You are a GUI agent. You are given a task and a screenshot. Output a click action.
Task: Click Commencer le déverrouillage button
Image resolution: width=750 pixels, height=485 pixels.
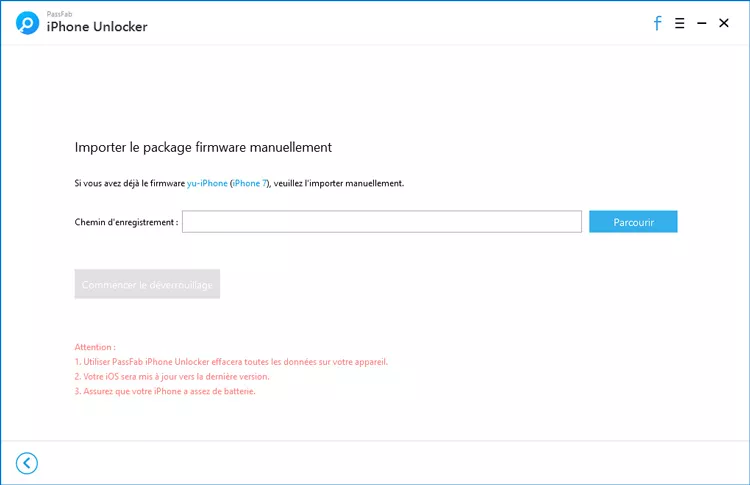click(147, 285)
